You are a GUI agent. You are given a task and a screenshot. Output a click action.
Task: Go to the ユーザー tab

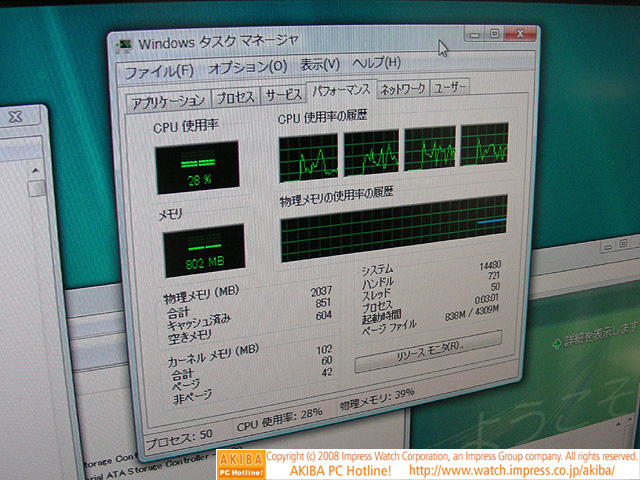pos(451,88)
